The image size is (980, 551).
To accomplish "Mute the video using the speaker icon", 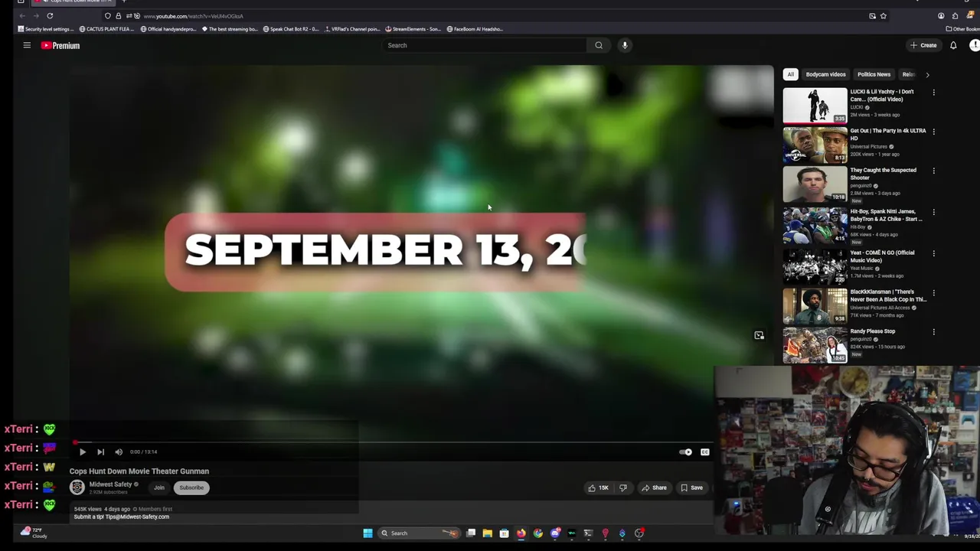I will [x=119, y=452].
